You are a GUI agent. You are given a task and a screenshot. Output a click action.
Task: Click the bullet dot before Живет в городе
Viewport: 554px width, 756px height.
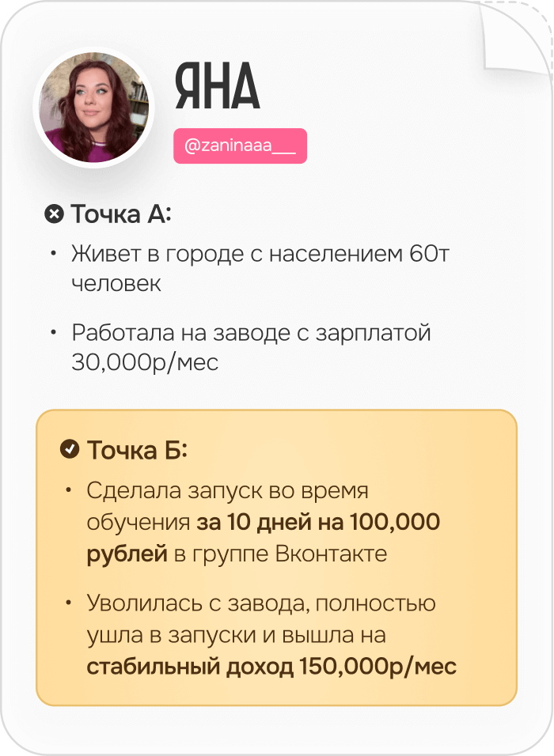54,253
